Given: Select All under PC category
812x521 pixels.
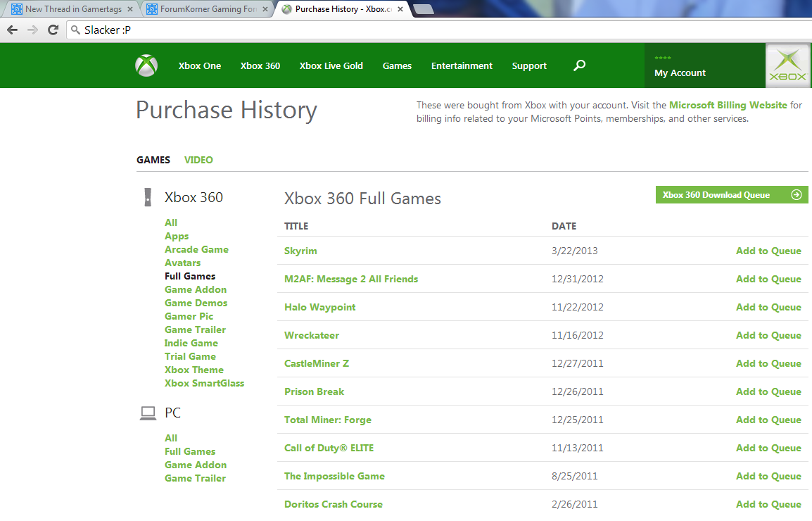Looking at the screenshot, I should click(x=171, y=438).
